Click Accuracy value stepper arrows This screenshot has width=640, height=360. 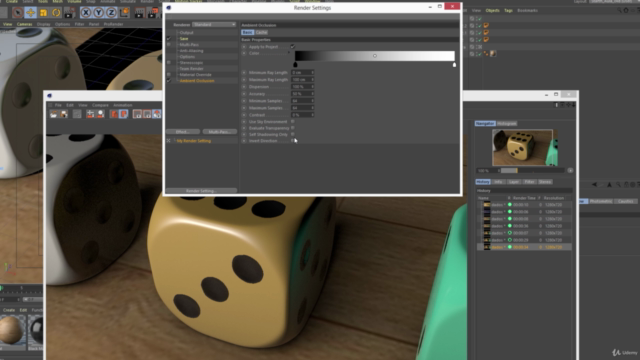point(312,93)
